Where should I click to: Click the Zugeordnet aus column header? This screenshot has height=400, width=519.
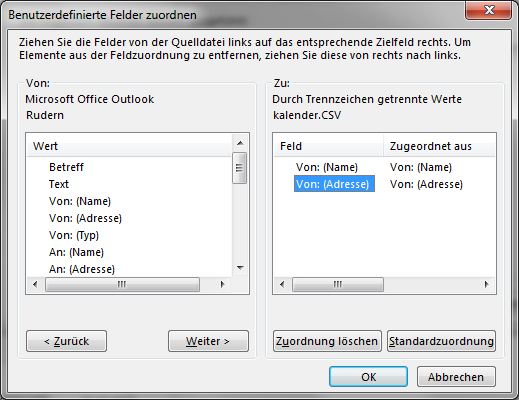point(439,146)
